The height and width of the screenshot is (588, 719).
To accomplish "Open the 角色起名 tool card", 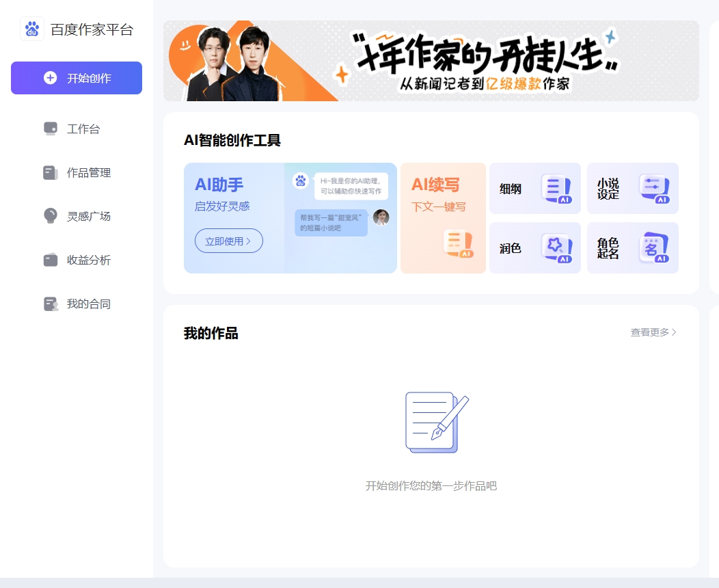I will coord(633,248).
